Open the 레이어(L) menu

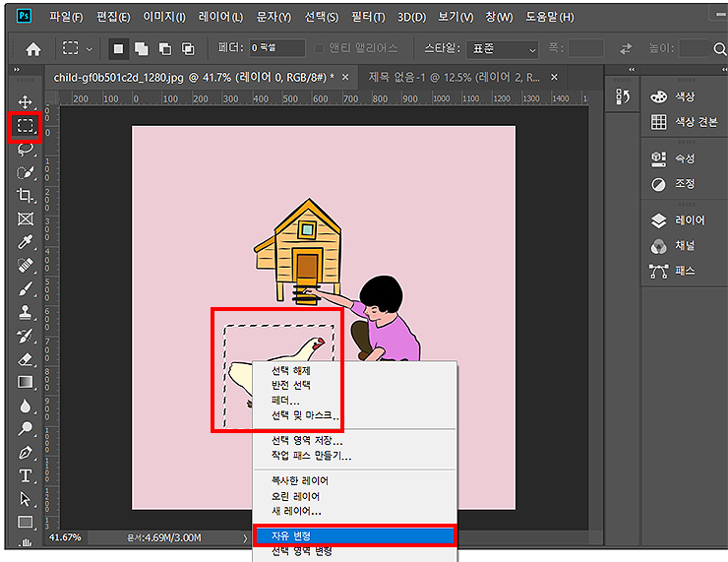tap(220, 17)
